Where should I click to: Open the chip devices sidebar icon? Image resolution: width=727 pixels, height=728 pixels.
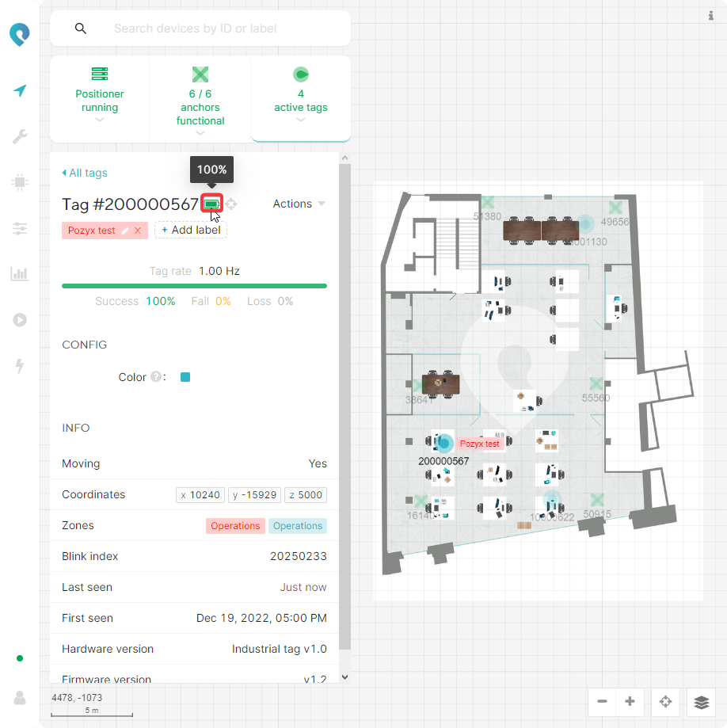pyautogui.click(x=20, y=183)
